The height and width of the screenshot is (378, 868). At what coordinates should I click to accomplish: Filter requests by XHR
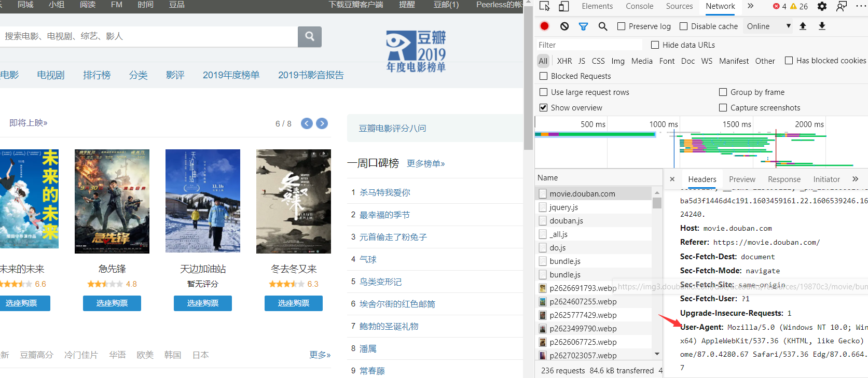pos(564,61)
